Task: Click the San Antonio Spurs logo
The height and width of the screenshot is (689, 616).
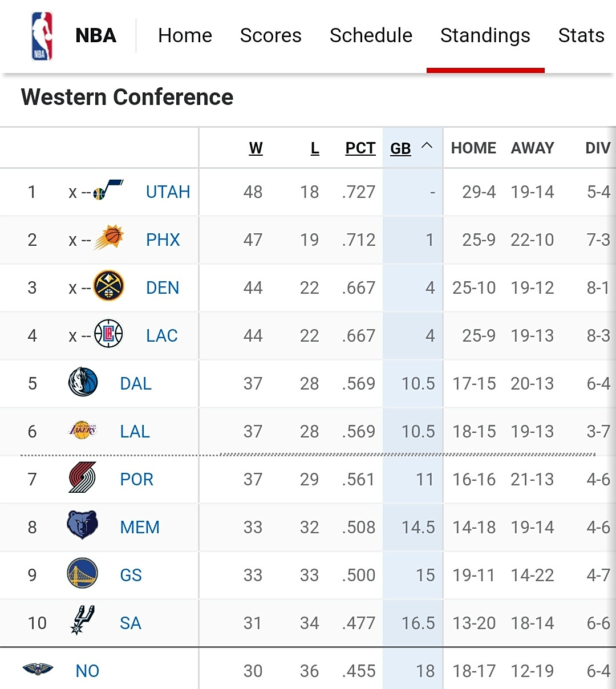Action: [x=83, y=621]
